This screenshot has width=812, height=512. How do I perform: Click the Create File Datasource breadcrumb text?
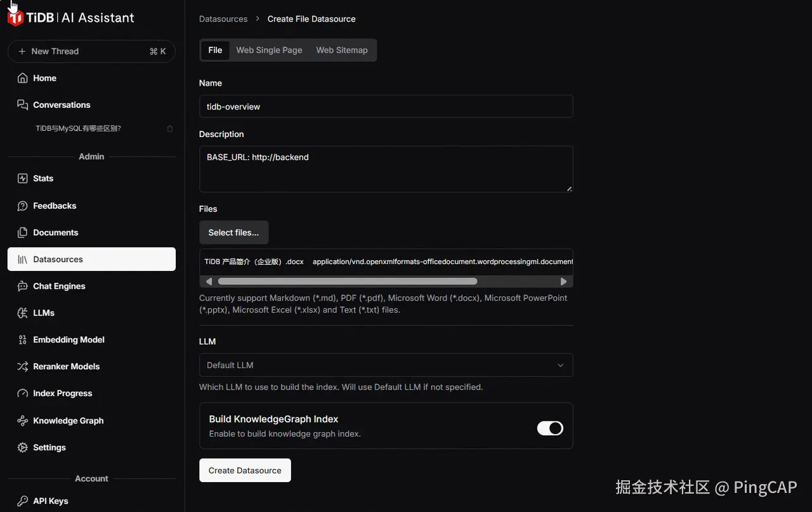coord(311,19)
